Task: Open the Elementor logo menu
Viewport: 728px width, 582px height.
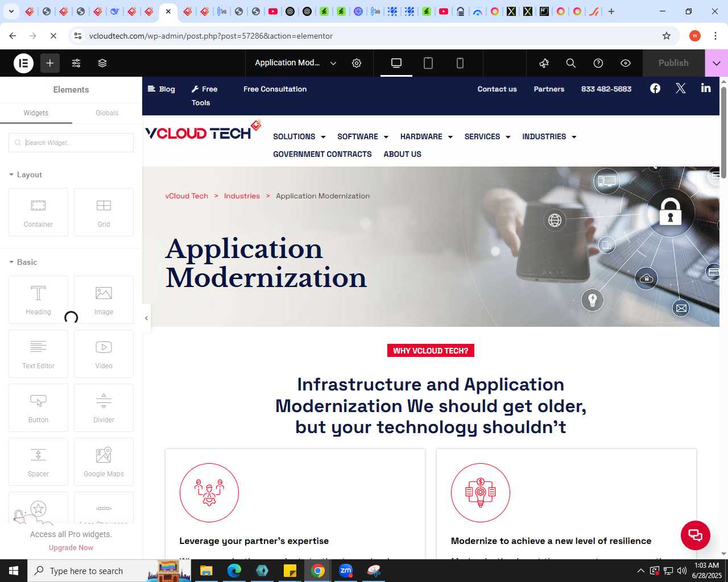Action: tap(23, 63)
